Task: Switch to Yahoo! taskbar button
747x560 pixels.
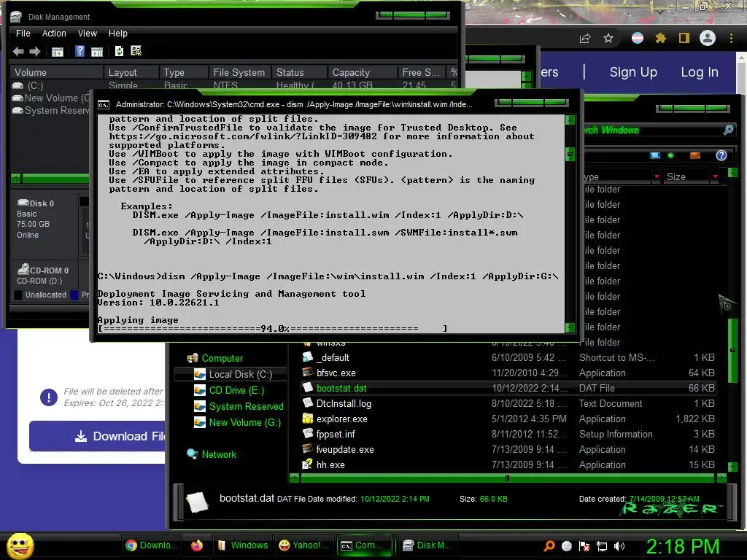Action: (304, 545)
